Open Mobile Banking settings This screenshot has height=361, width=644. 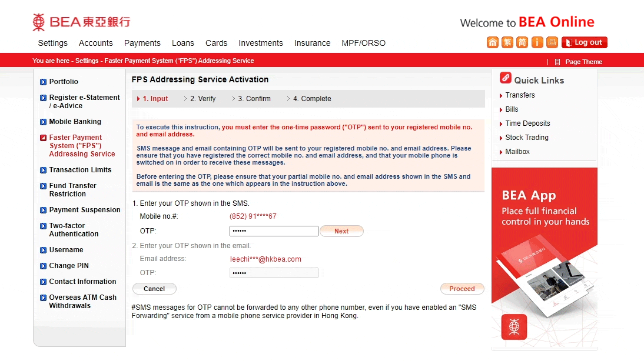(75, 122)
